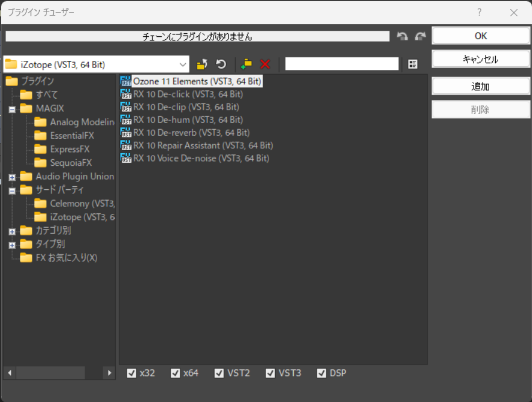Close the プラグイン チューザー dialog
The image size is (532, 402).
click(514, 13)
